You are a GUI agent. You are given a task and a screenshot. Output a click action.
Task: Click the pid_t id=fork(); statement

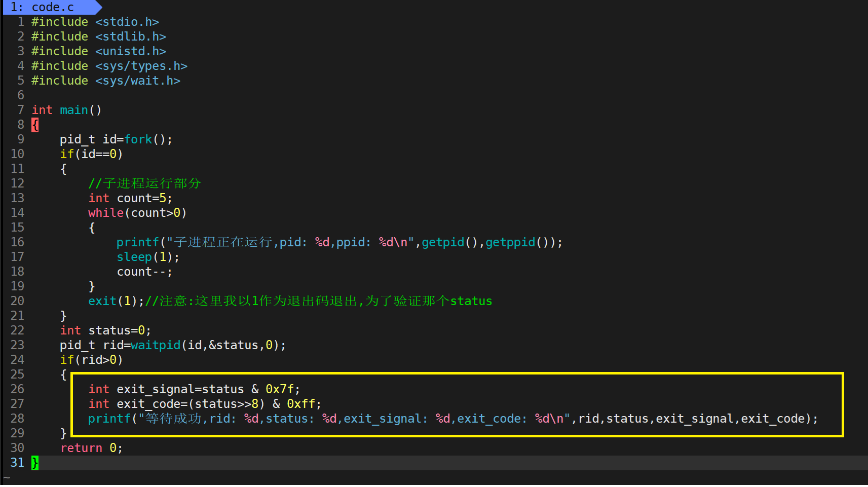click(116, 139)
